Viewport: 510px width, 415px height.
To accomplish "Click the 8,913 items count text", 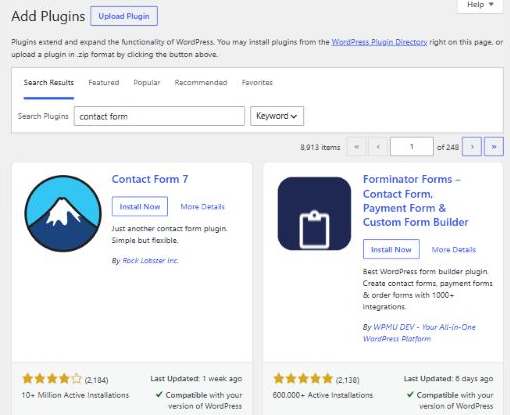I will coord(320,147).
